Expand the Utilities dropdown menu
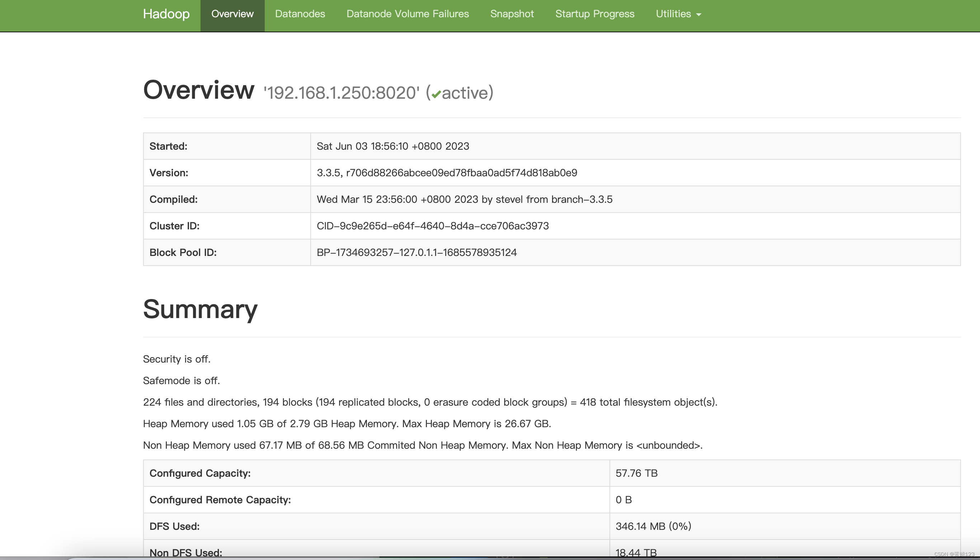Viewport: 980px width, 560px height. pyautogui.click(x=679, y=14)
